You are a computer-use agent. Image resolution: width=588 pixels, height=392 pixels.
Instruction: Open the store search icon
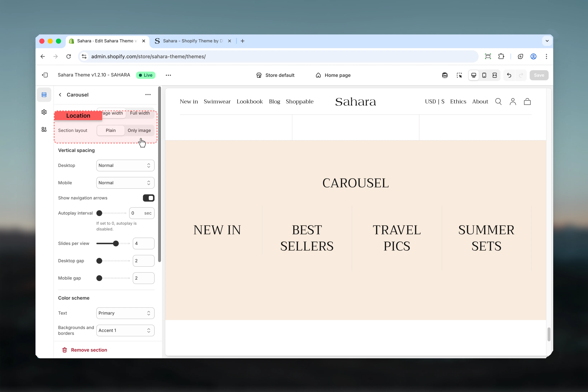click(x=498, y=101)
